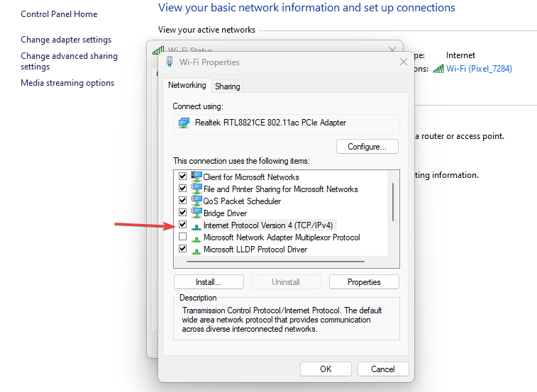Click Cancel in Wi-Fi Properties

[383, 369]
